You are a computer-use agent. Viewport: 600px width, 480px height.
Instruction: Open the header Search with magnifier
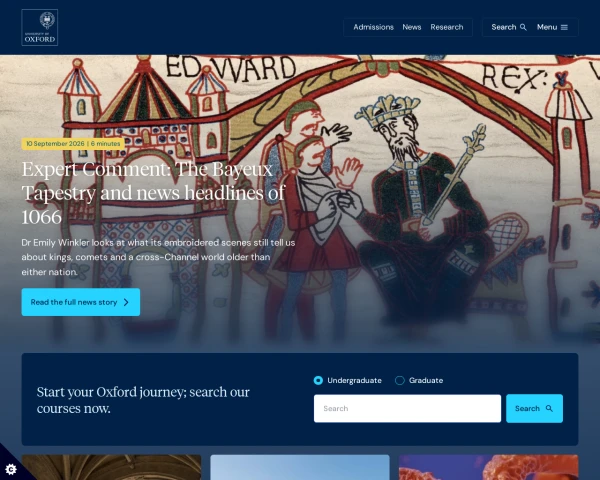point(509,27)
